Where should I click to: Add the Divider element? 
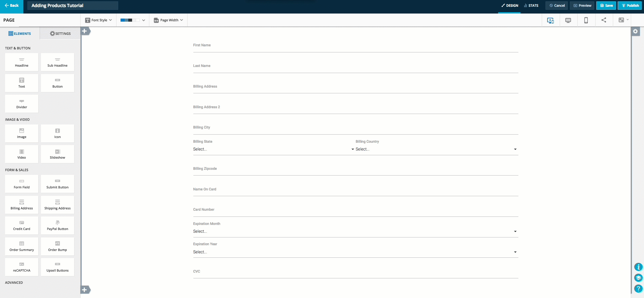pyautogui.click(x=22, y=104)
